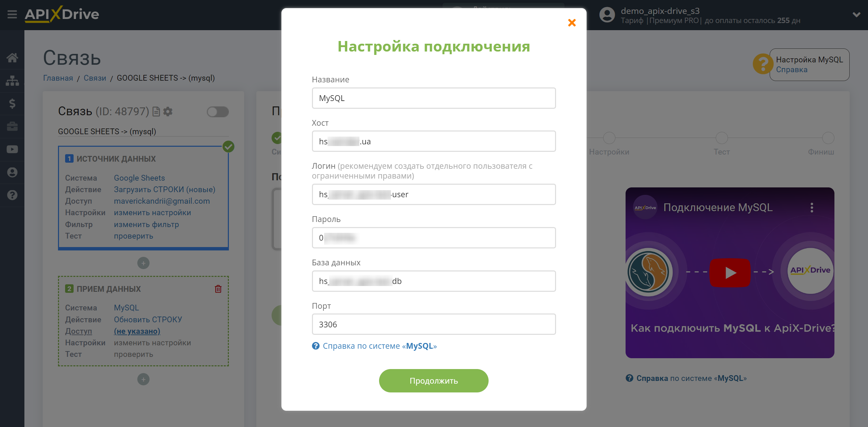Click Обновить СТРОКУ action link

click(x=148, y=320)
